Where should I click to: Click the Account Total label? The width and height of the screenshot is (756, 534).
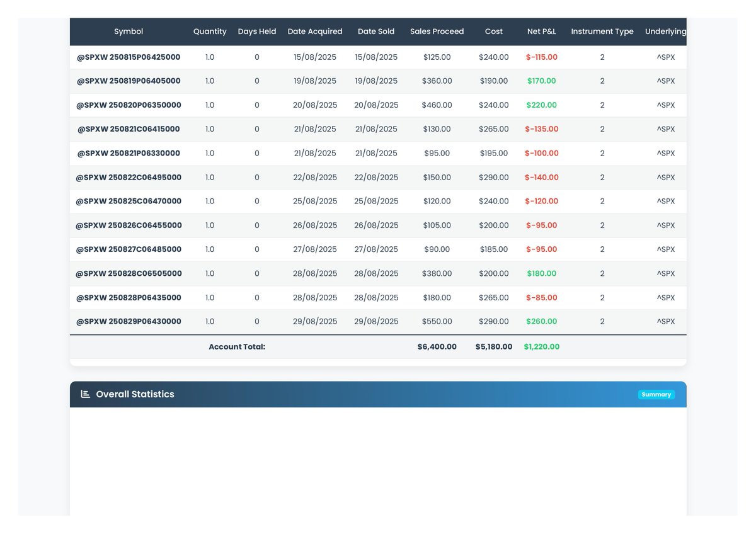[x=237, y=347]
